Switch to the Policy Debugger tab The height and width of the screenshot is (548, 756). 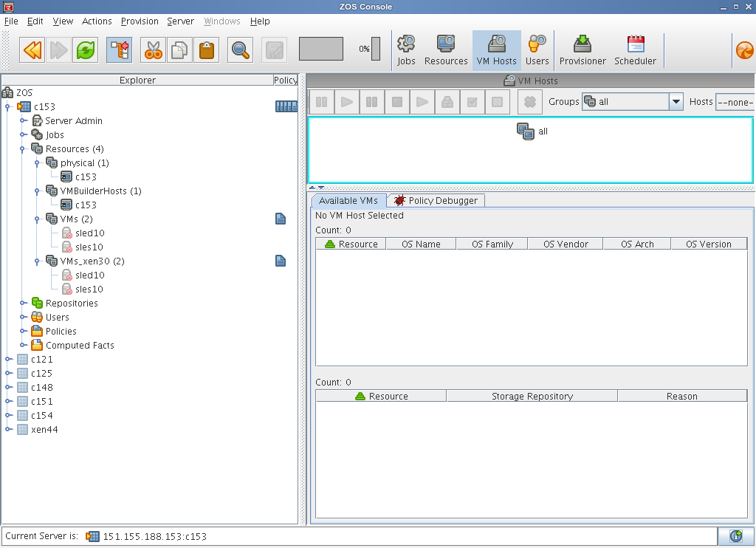coord(436,201)
